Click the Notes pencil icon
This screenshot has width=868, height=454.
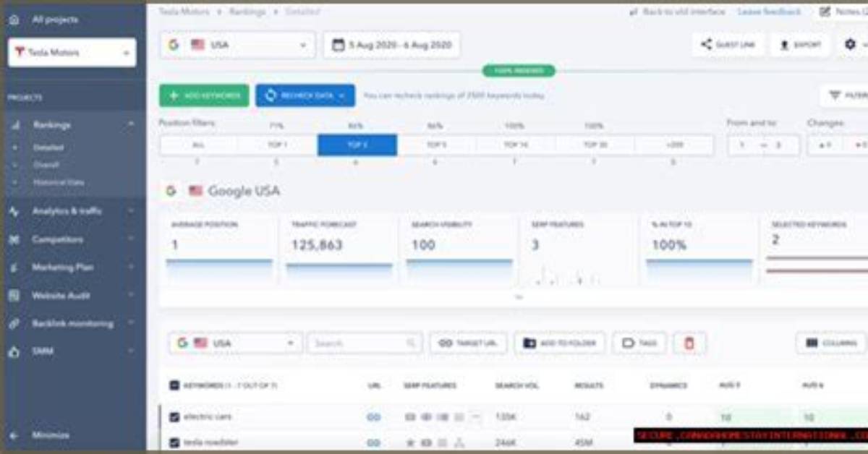pyautogui.click(x=825, y=12)
